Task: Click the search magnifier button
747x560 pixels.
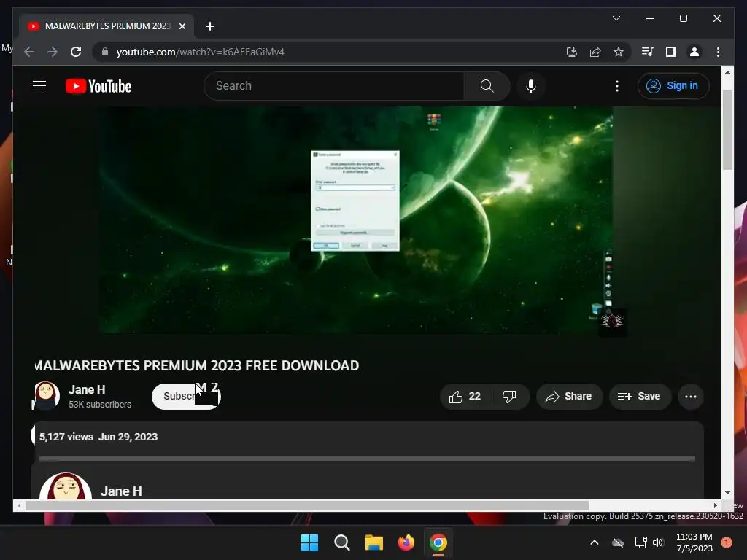Action: (x=487, y=86)
